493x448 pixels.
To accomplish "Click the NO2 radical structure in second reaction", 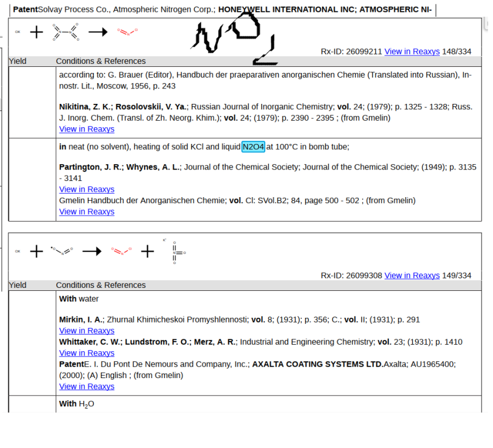I will 61,252.
